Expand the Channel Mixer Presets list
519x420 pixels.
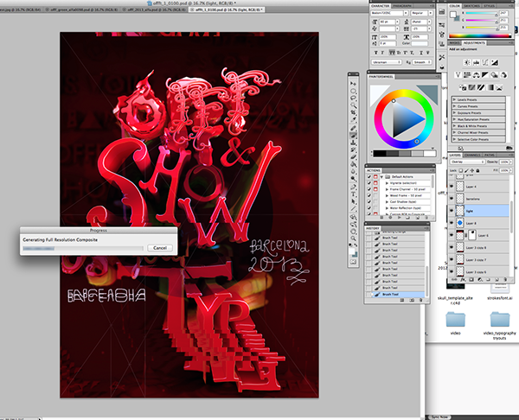pyautogui.click(x=455, y=132)
